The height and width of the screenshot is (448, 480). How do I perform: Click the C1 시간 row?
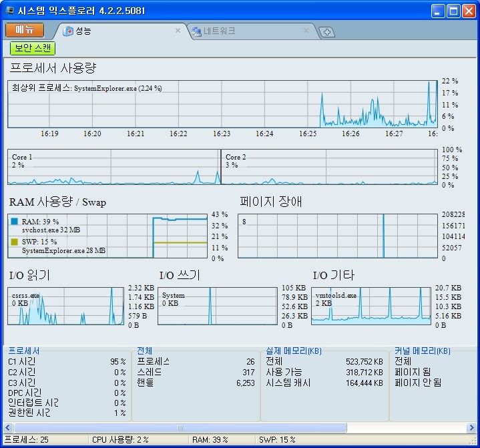67,362
